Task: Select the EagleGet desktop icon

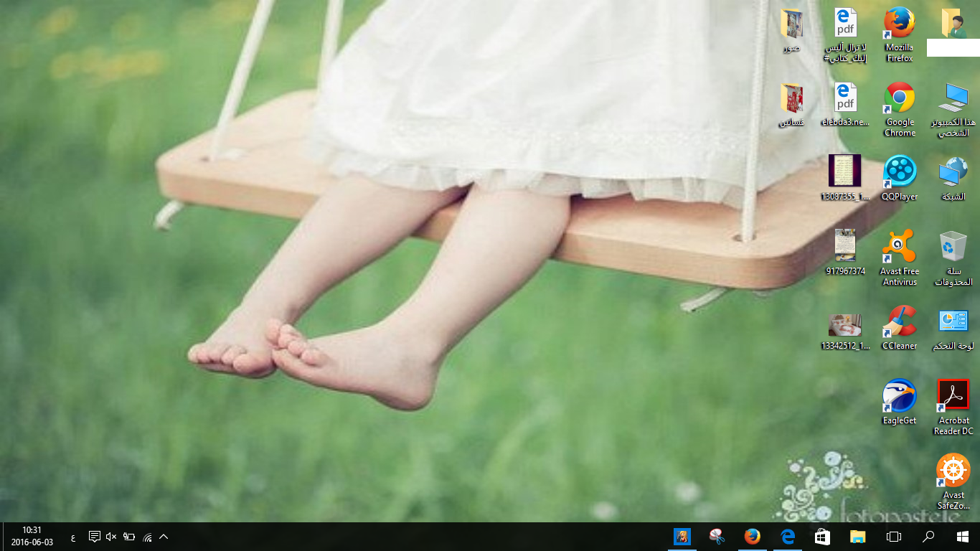Action: [899, 396]
